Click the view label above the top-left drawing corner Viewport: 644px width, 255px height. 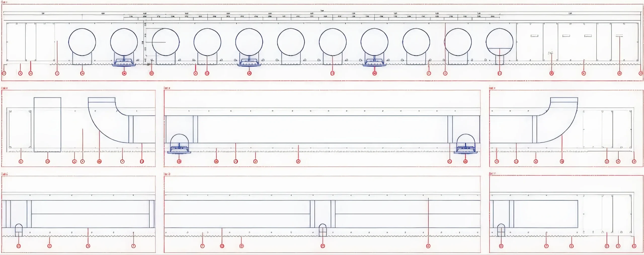click(x=4, y=2)
